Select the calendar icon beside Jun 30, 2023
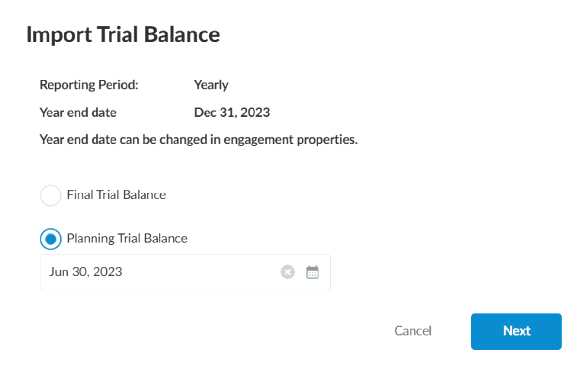588x370 pixels. pos(313,272)
